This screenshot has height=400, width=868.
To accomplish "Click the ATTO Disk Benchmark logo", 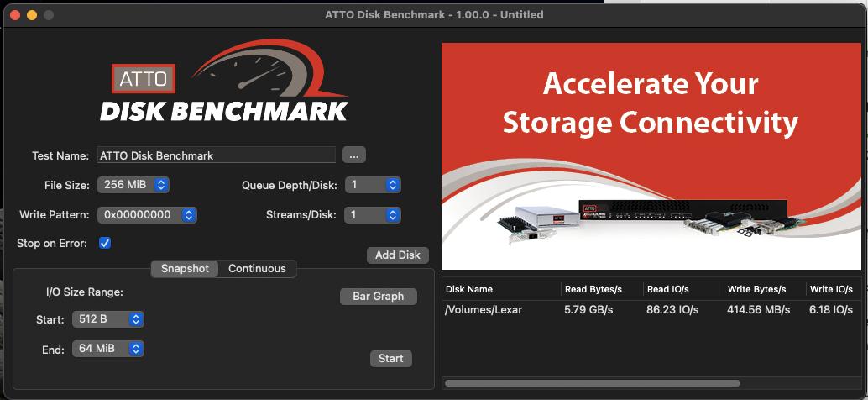I will coord(223,82).
